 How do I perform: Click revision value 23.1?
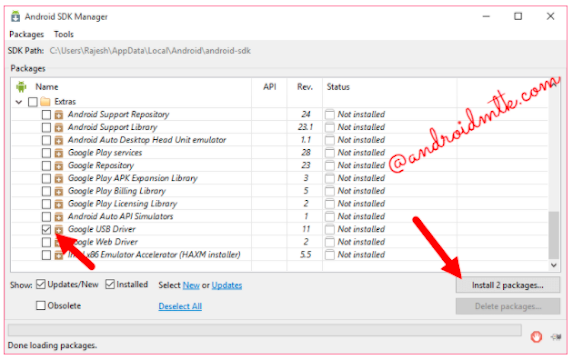[306, 128]
